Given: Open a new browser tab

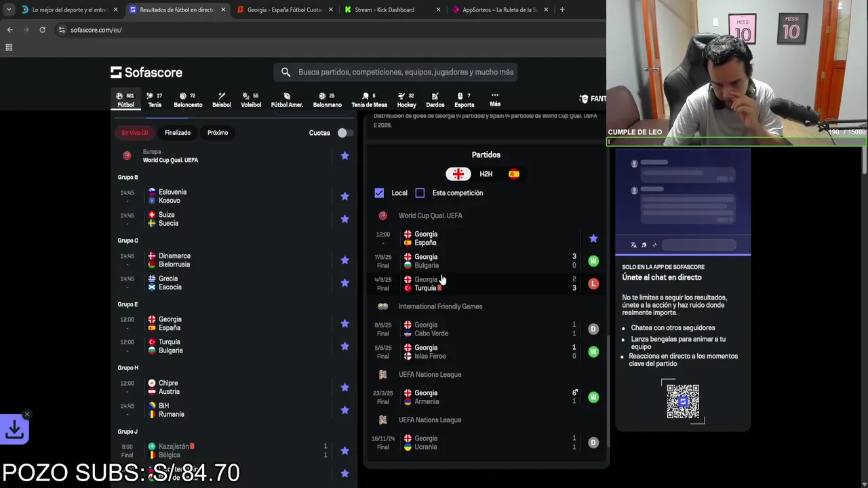Looking at the screenshot, I should [562, 9].
